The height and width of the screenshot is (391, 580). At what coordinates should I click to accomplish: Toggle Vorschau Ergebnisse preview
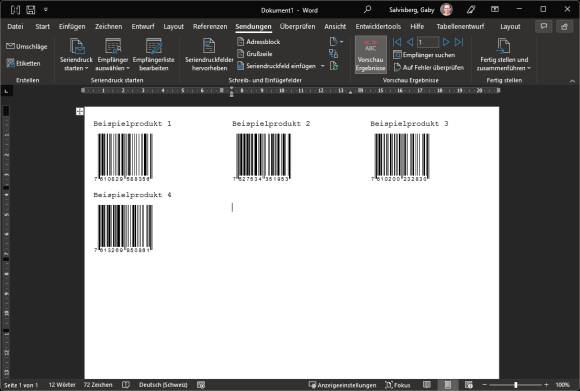[x=371, y=54]
